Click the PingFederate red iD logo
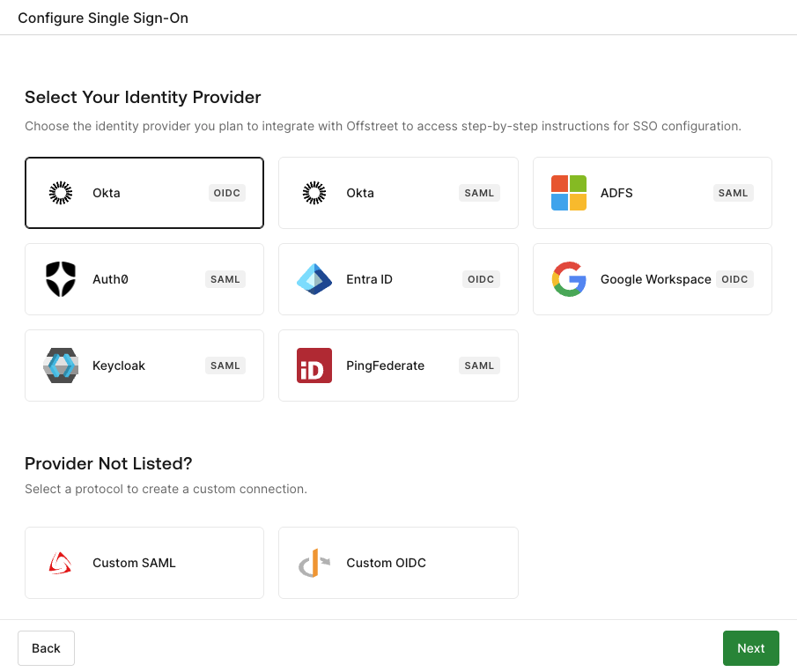This screenshot has width=797, height=672. click(314, 366)
